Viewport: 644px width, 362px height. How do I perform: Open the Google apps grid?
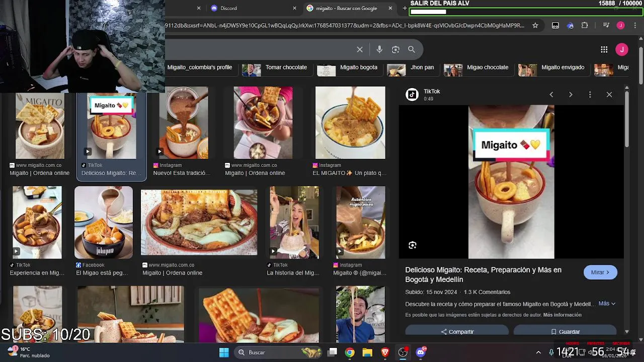coord(604,49)
